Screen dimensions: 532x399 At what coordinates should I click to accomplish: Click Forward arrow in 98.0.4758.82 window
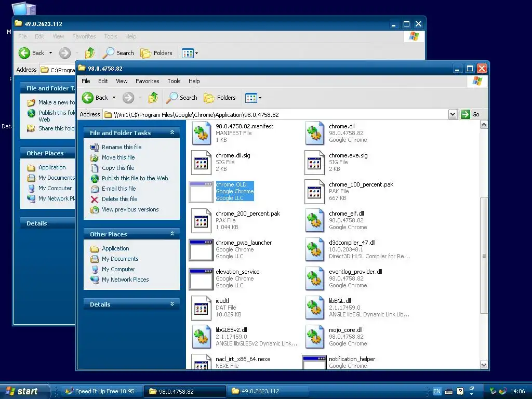(128, 98)
